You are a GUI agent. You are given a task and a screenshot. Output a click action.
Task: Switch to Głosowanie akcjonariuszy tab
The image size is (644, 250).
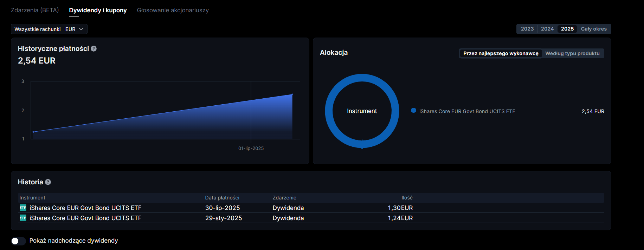pos(173,10)
